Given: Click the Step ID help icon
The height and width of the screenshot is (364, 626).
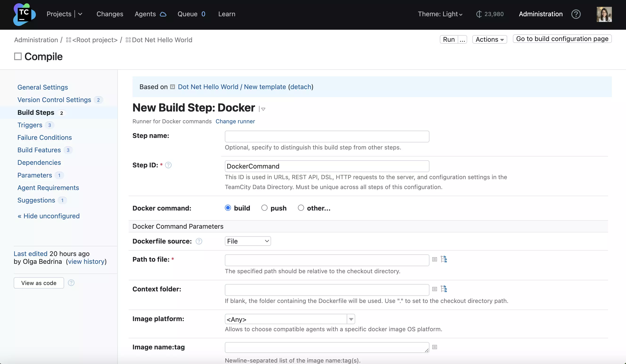Looking at the screenshot, I should [168, 165].
